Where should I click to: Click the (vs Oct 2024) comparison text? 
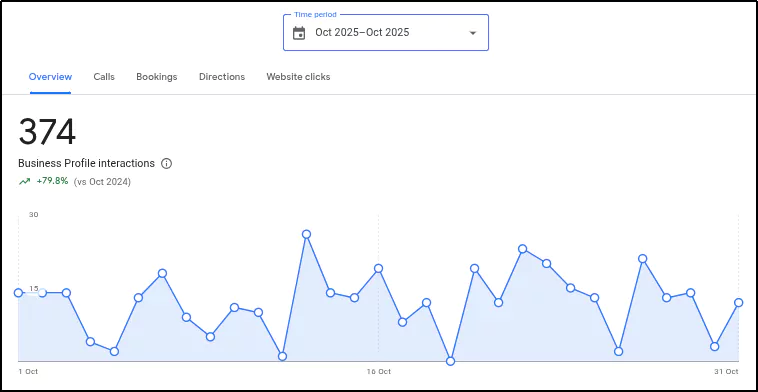pyautogui.click(x=102, y=182)
